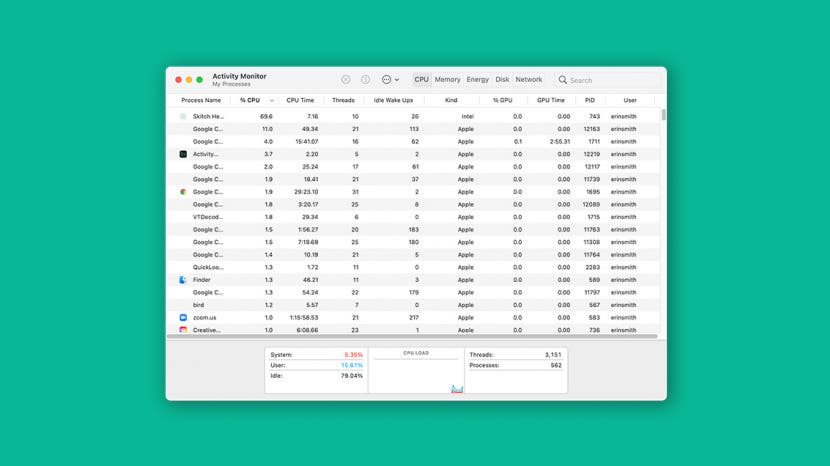Sort by PID column header
This screenshot has width=830, height=466.
(x=590, y=100)
